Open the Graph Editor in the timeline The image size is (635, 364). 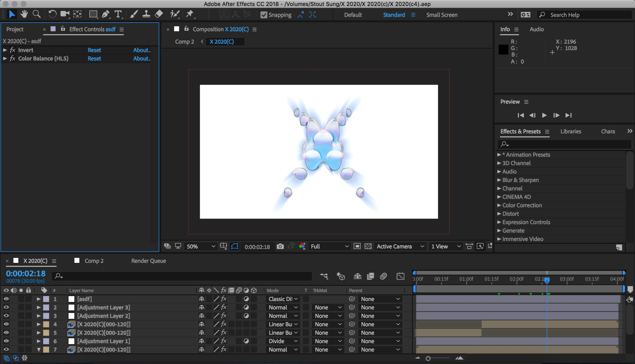pyautogui.click(x=401, y=276)
